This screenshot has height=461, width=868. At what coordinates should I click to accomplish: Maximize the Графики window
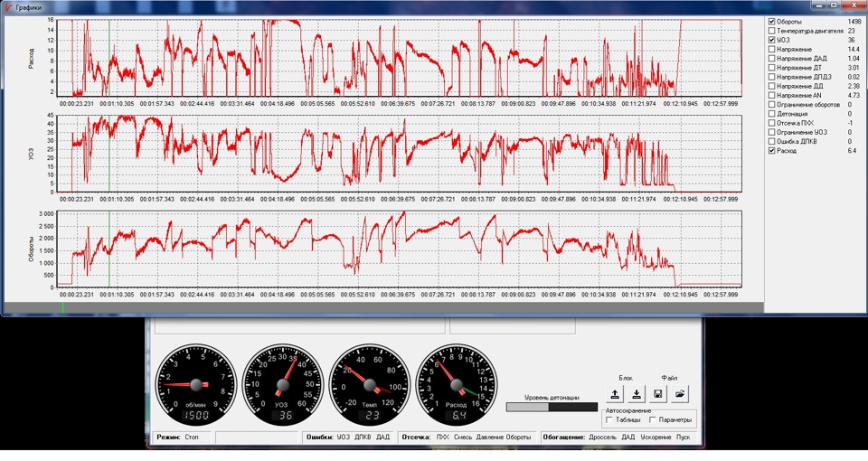click(x=834, y=5)
